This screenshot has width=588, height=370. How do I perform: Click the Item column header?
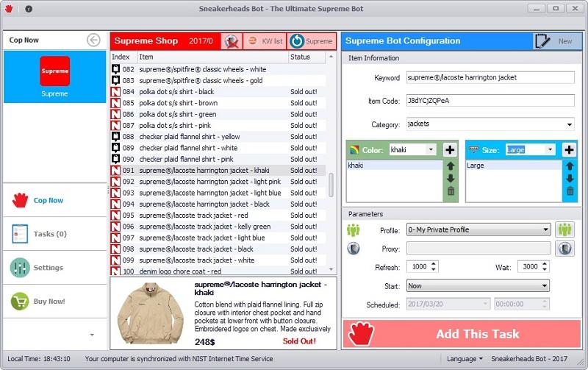point(212,57)
